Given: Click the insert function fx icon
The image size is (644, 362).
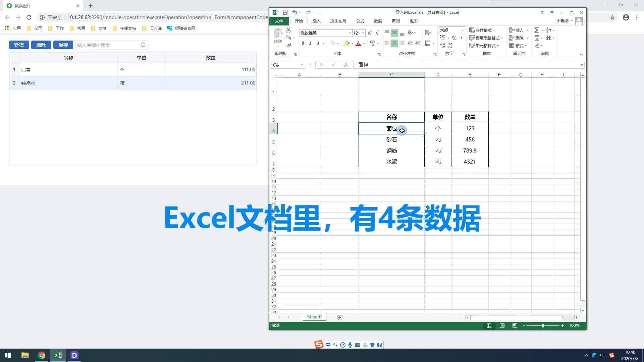Looking at the screenshot, I should click(345, 65).
